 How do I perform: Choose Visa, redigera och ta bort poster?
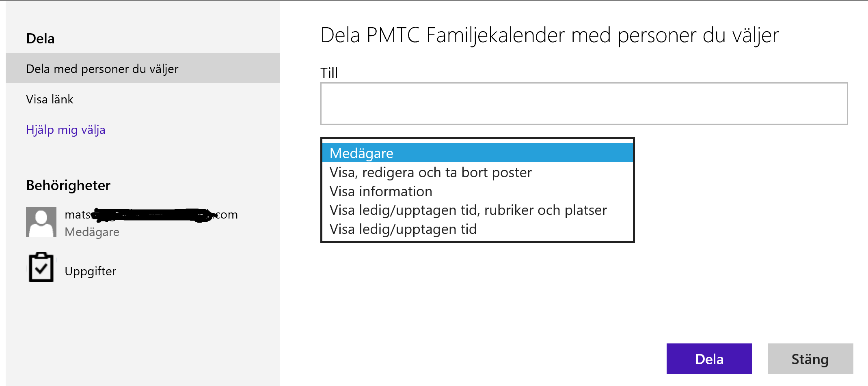point(477,172)
